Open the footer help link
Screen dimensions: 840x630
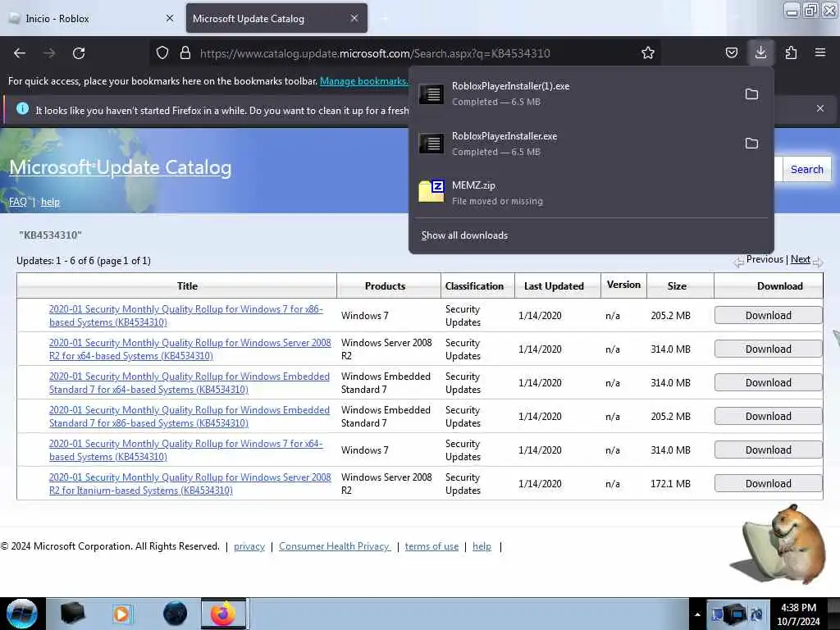click(482, 546)
